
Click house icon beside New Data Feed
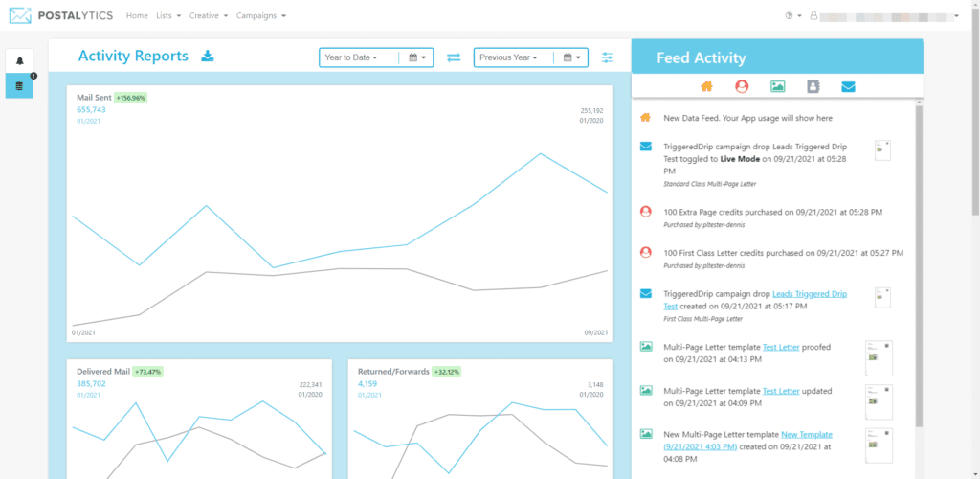coord(646,118)
